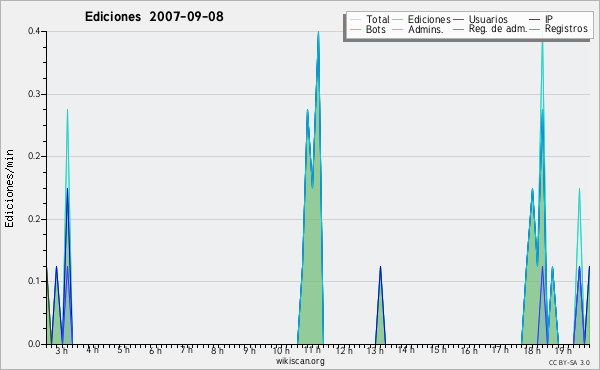Click the 'Registros' legend entry

[559, 29]
